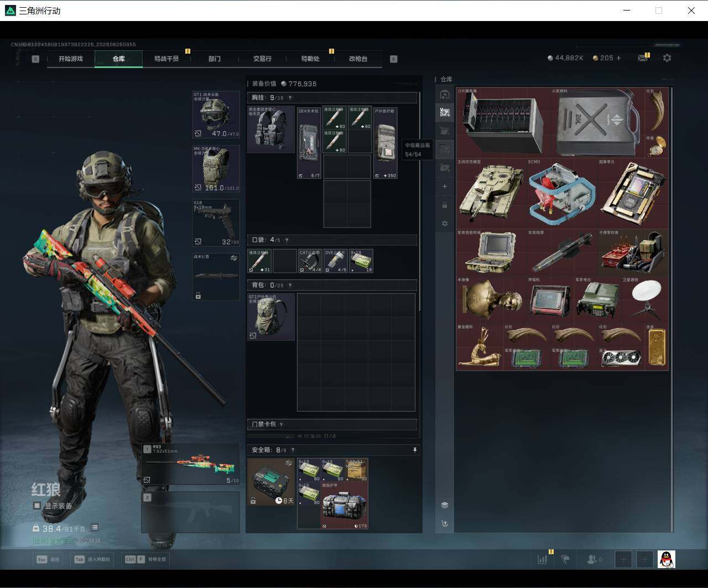Pick the DVE painkiller item in pockets
This screenshot has height=588, width=708.
coord(335,261)
